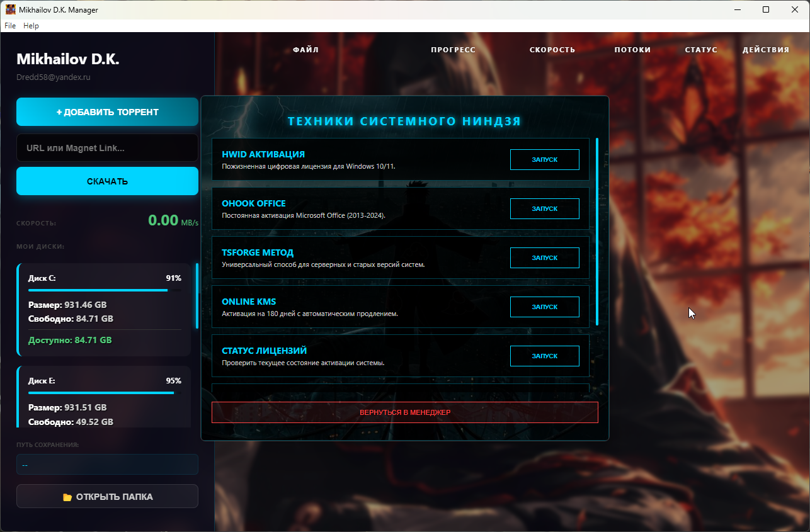Launch TSFORGE МЕТОД with ЗАПУСК

coord(545,258)
